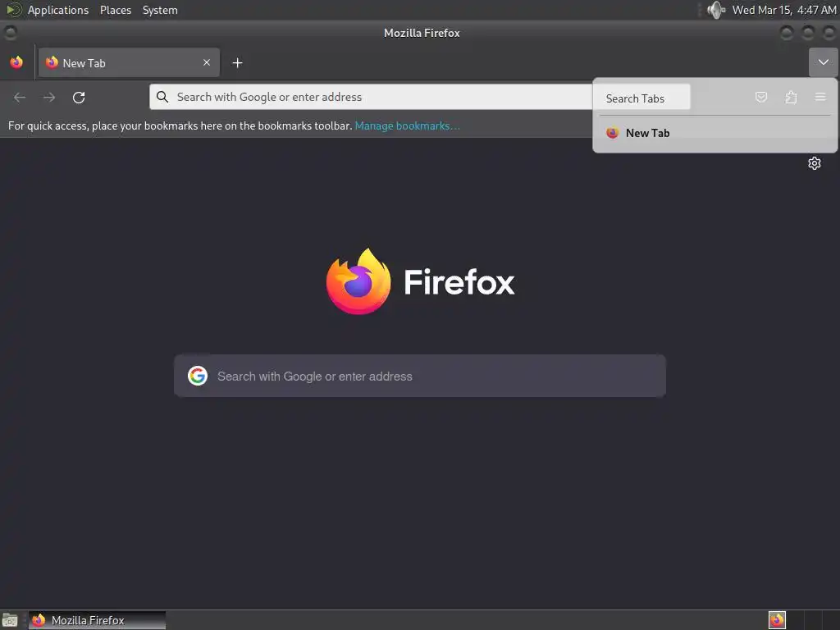Viewport: 840px width, 630px height.
Task: Open a new tab with plus button
Action: pos(237,63)
